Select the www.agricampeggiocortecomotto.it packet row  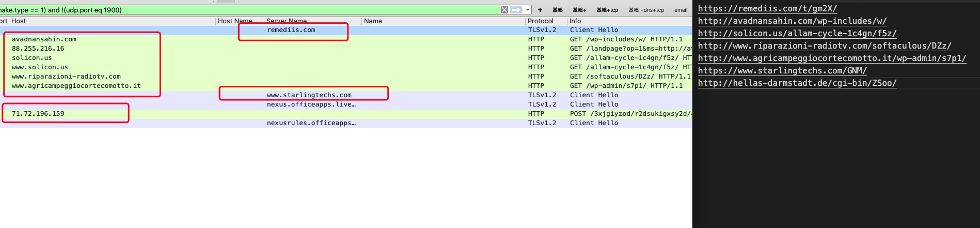(346, 86)
